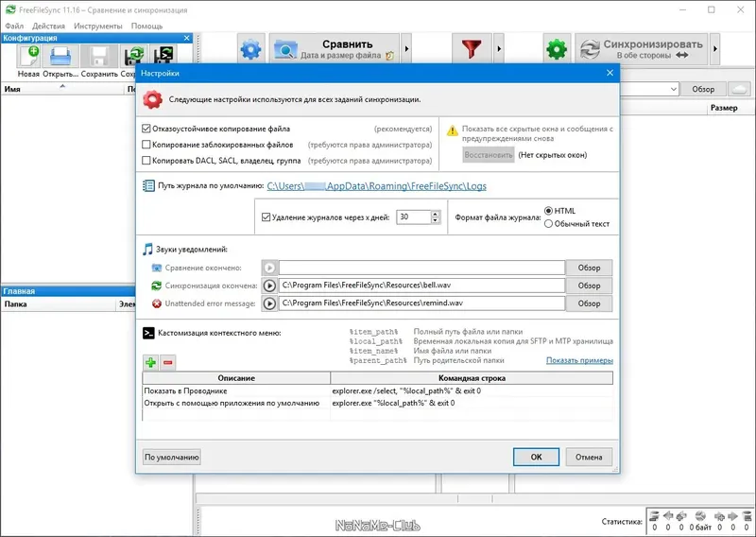Click the update-right arrow statistics icon
Image resolution: width=756 pixels, height=537 pixels.
732,516
